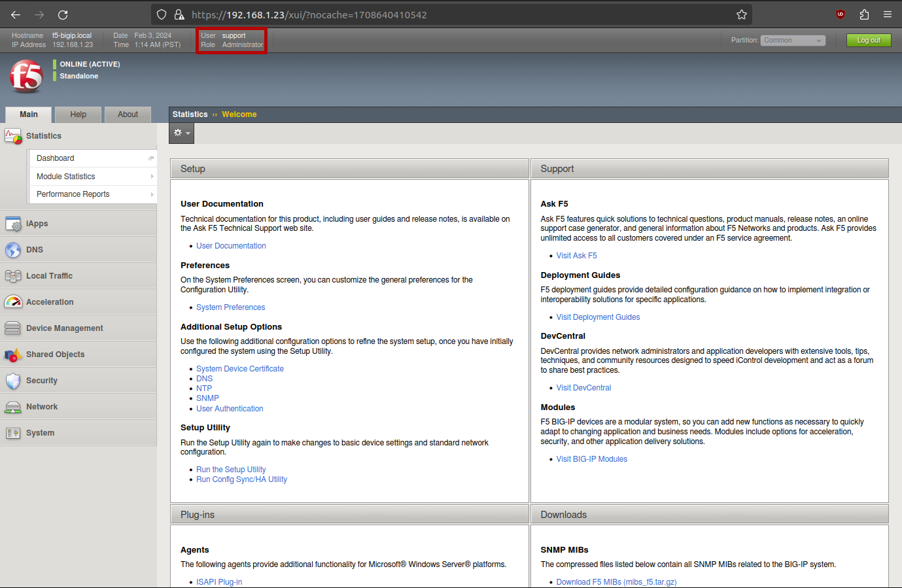Image resolution: width=902 pixels, height=588 pixels.
Task: Click the Network sidebar icon
Action: (x=13, y=407)
